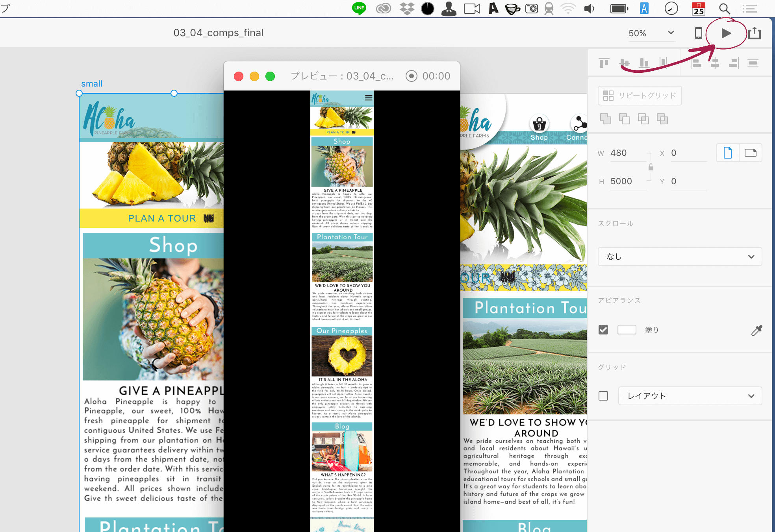Click the desktop preview play button
Screen dimensions: 775x532
[x=726, y=33]
